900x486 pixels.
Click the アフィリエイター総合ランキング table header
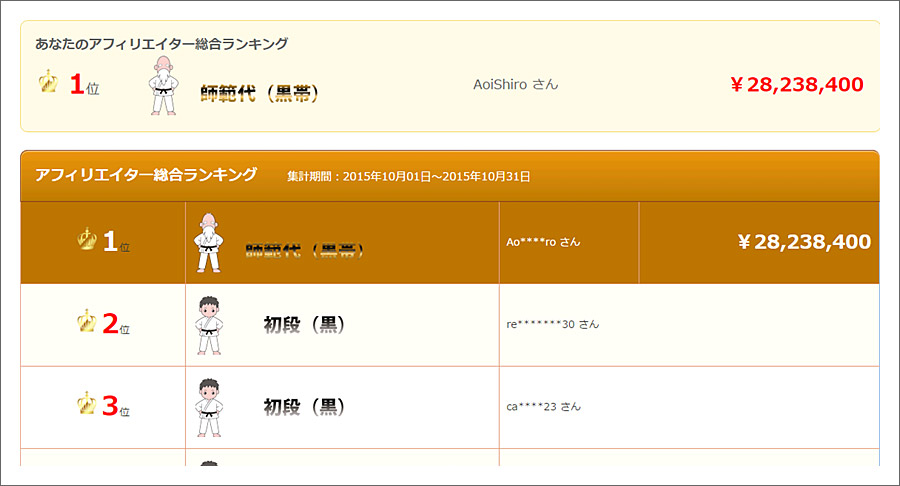146,175
